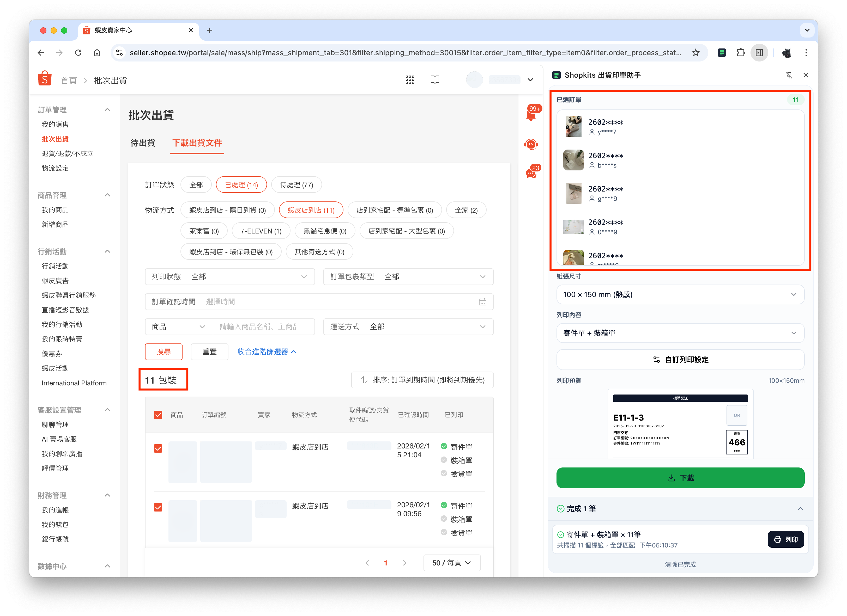
Task: Close the Shopkits side panel
Action: (806, 75)
